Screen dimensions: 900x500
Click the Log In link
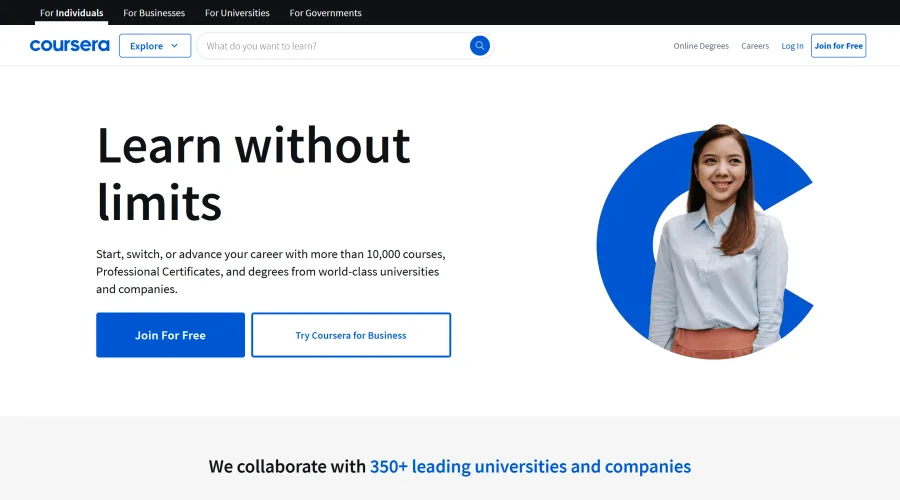click(792, 46)
